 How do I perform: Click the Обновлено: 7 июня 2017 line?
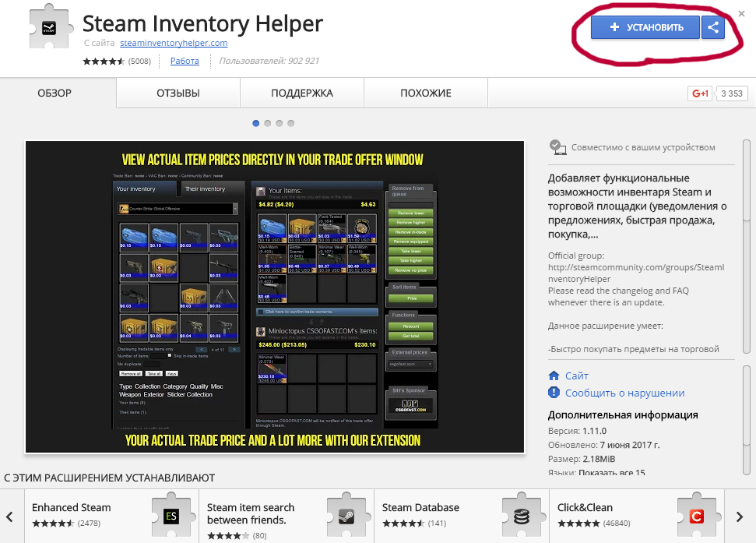coord(604,445)
